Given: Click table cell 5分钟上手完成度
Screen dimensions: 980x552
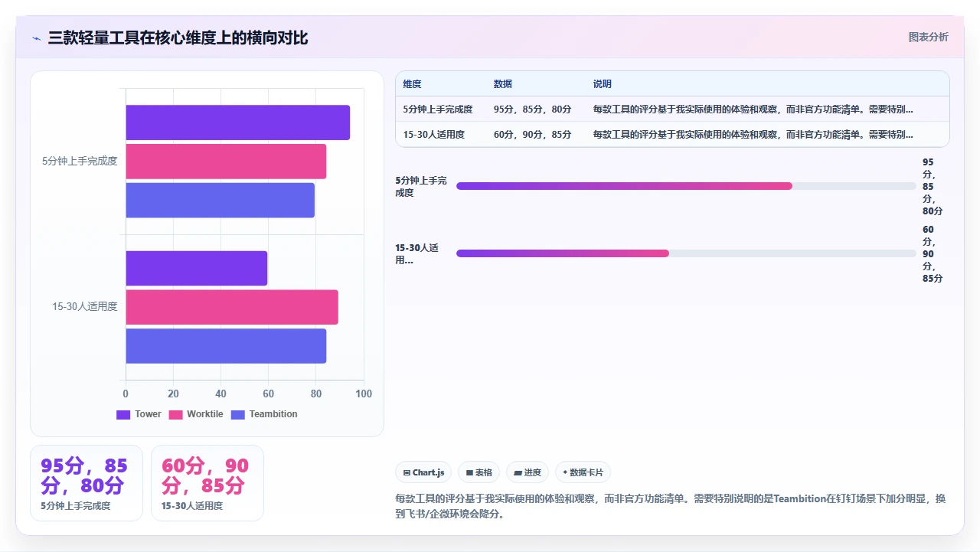Looking at the screenshot, I should [x=438, y=109].
